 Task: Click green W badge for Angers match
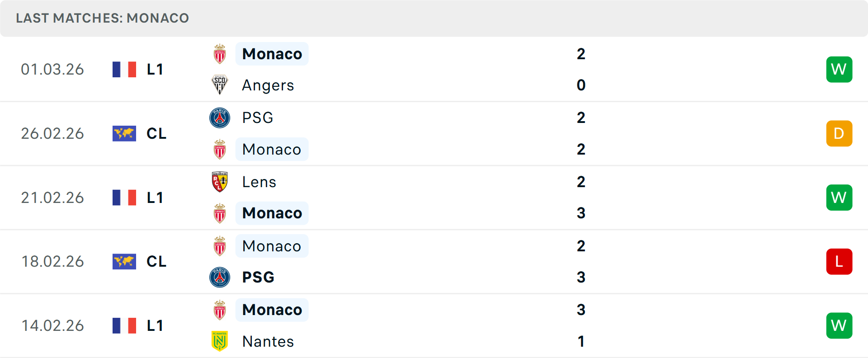839,70
